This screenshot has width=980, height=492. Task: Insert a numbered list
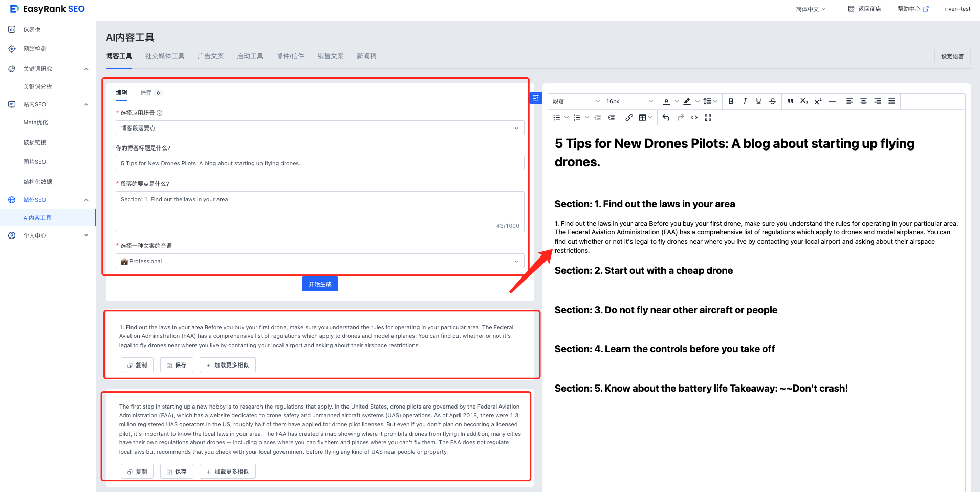[577, 117]
